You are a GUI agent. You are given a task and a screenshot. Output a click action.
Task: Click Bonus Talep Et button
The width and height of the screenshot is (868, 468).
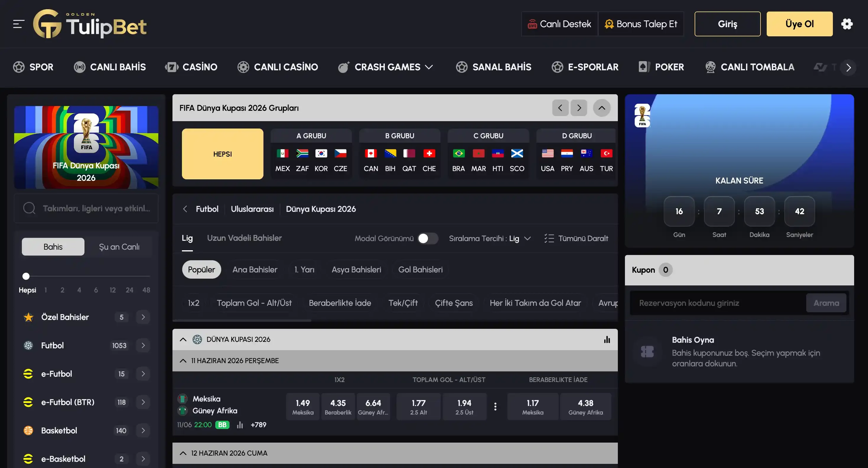tap(641, 24)
